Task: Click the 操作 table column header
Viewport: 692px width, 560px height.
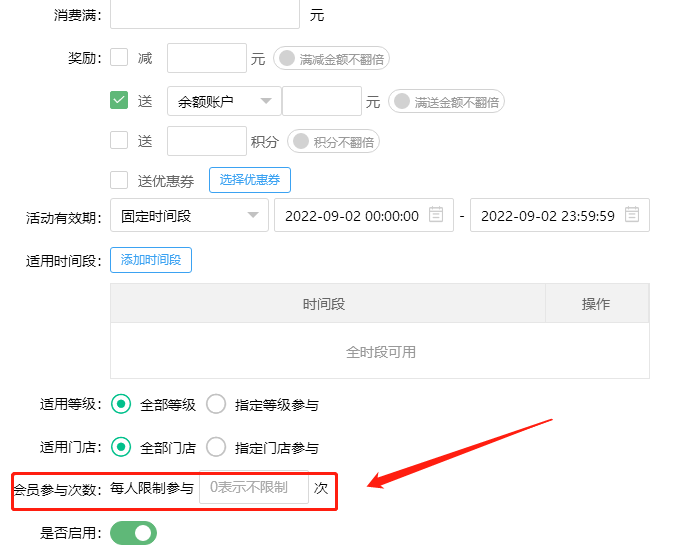Action: [x=597, y=303]
